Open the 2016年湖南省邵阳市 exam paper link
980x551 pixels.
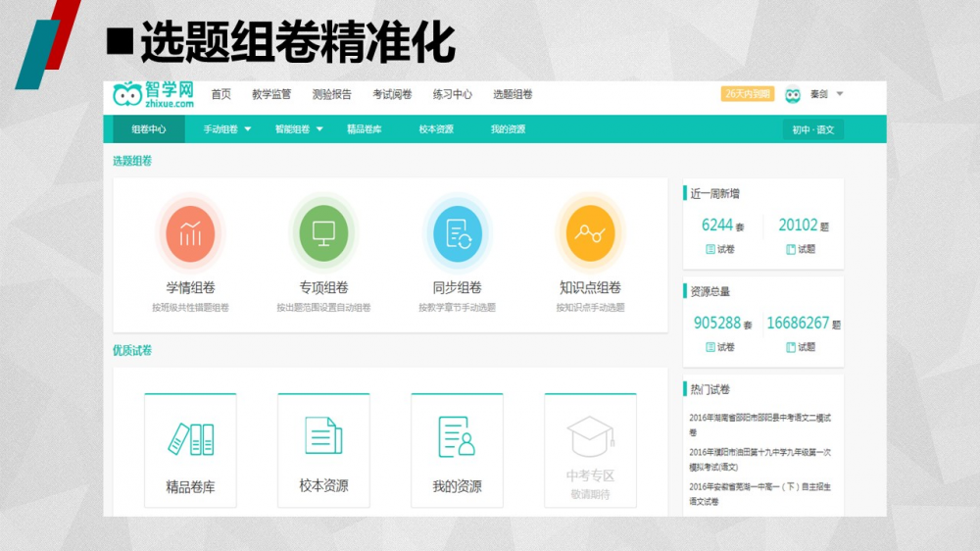point(759,424)
